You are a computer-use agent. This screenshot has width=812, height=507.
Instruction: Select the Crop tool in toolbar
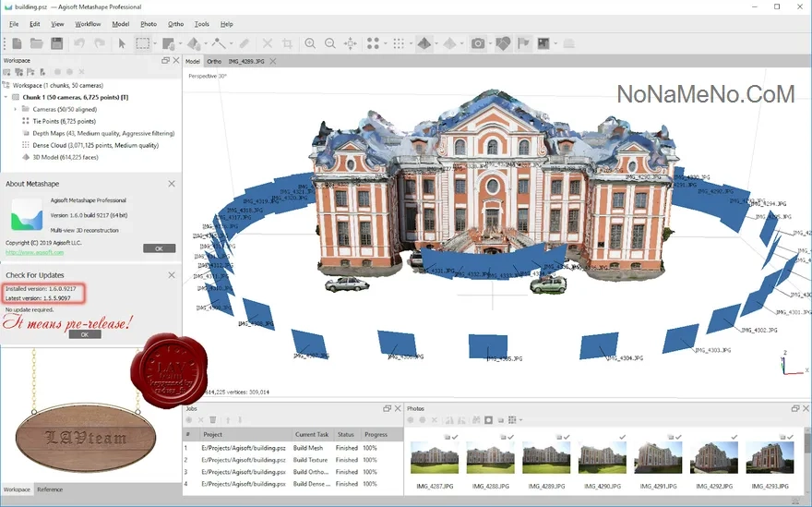[287, 43]
